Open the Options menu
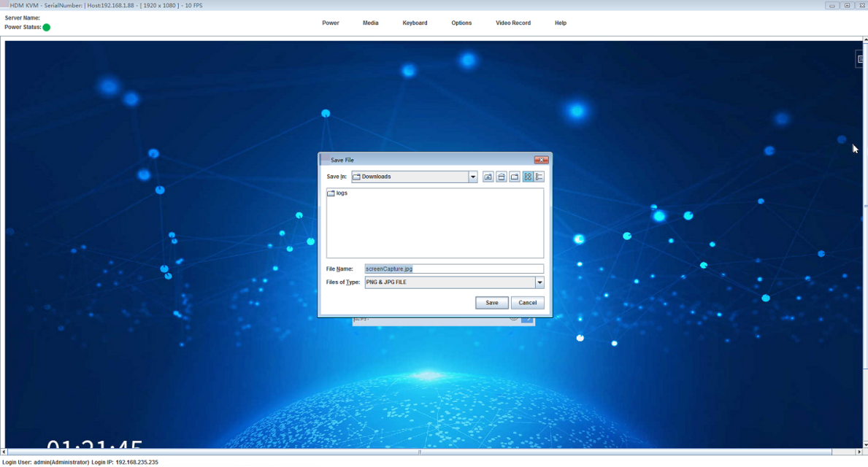868x467 pixels. 461,23
